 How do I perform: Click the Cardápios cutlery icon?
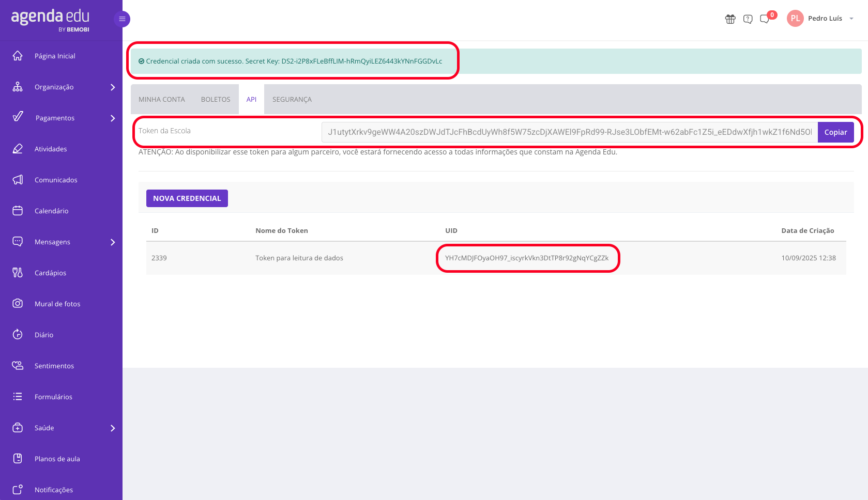pos(18,273)
